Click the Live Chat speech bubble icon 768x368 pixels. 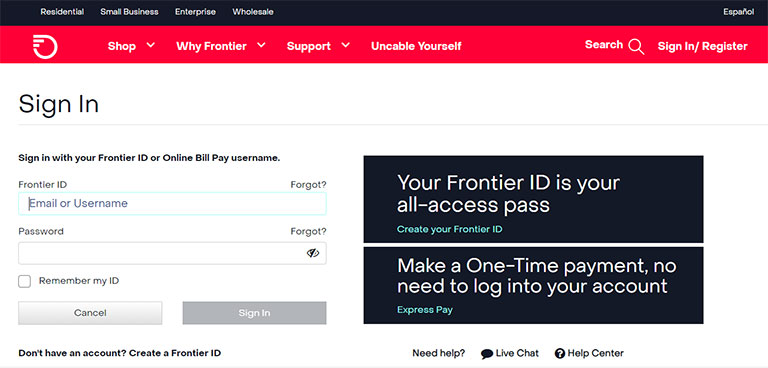point(487,354)
